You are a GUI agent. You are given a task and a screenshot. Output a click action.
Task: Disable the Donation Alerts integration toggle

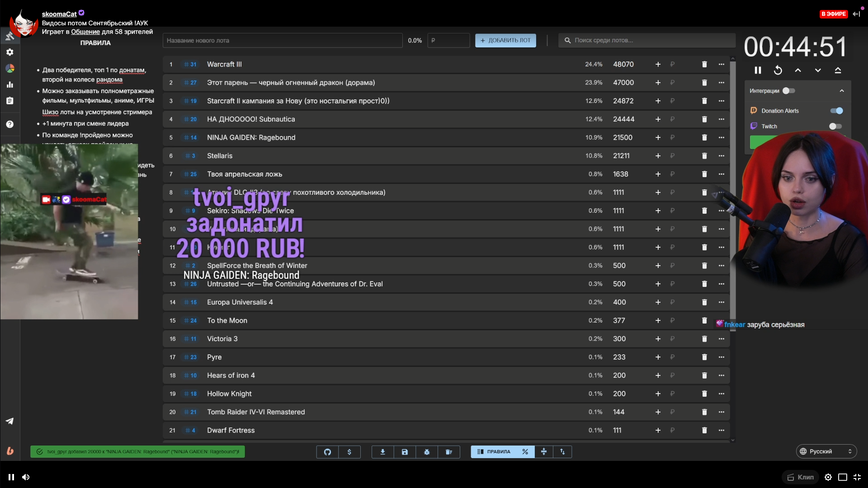coord(836,111)
